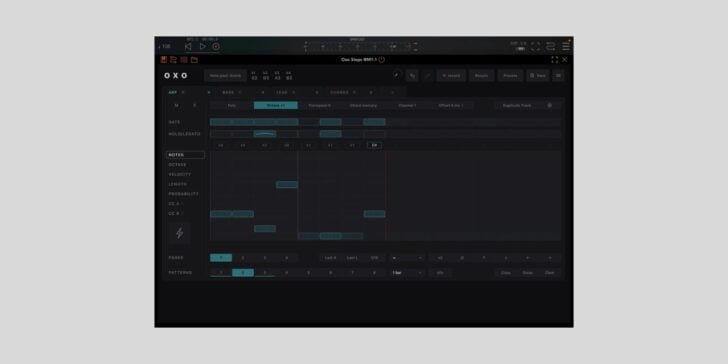This screenshot has width=728, height=364.
Task: Toggle the loop icon in top bar
Action: 551,46
